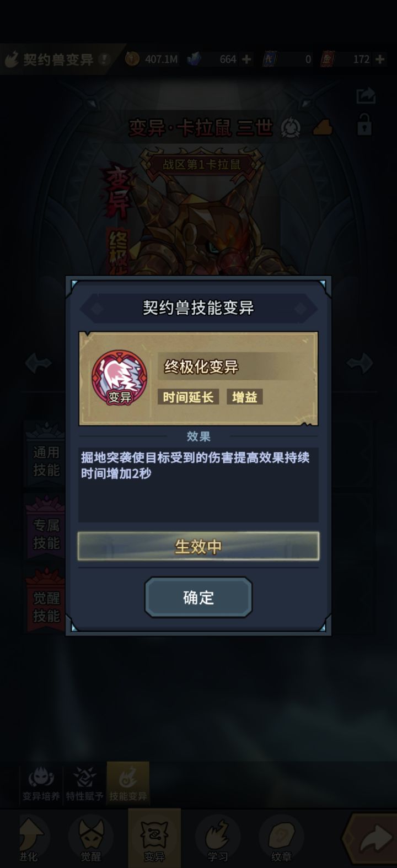The image size is (397, 868).
Task: Tap the 生效中 status button
Action: tap(198, 546)
